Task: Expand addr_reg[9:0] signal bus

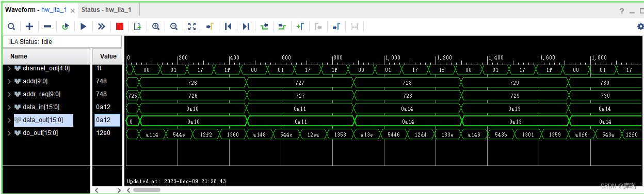Action: [x=9, y=94]
